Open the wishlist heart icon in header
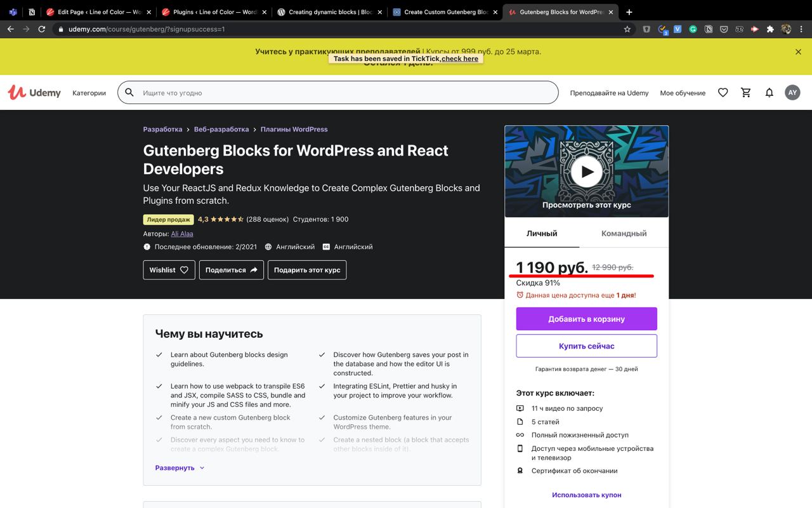The width and height of the screenshot is (812, 508). click(723, 93)
